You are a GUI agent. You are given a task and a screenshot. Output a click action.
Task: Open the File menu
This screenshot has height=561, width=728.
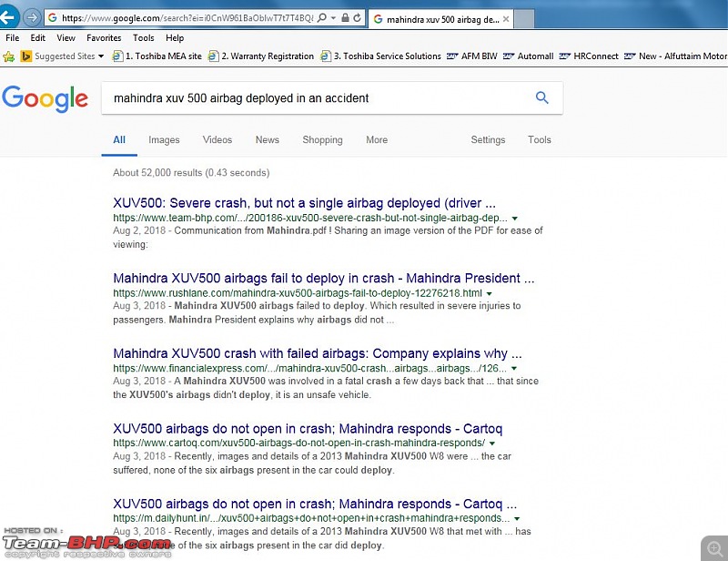pos(13,38)
